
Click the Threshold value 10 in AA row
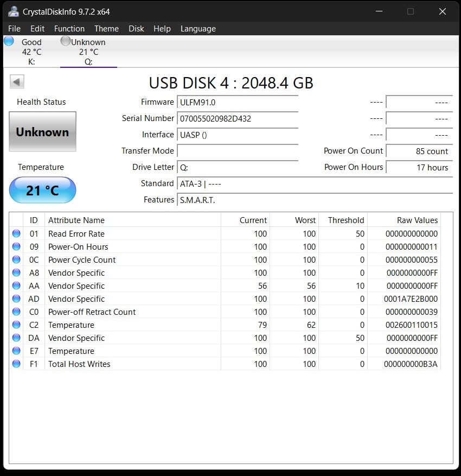coord(360,286)
